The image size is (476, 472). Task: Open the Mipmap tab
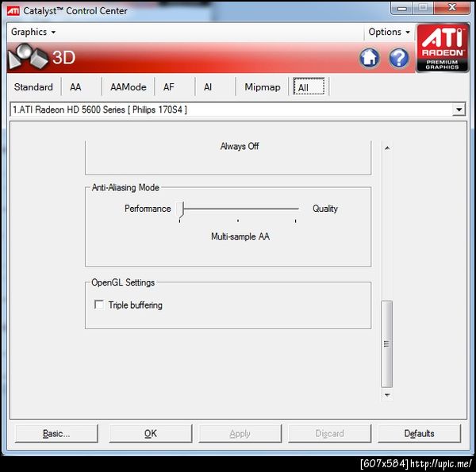tap(263, 87)
